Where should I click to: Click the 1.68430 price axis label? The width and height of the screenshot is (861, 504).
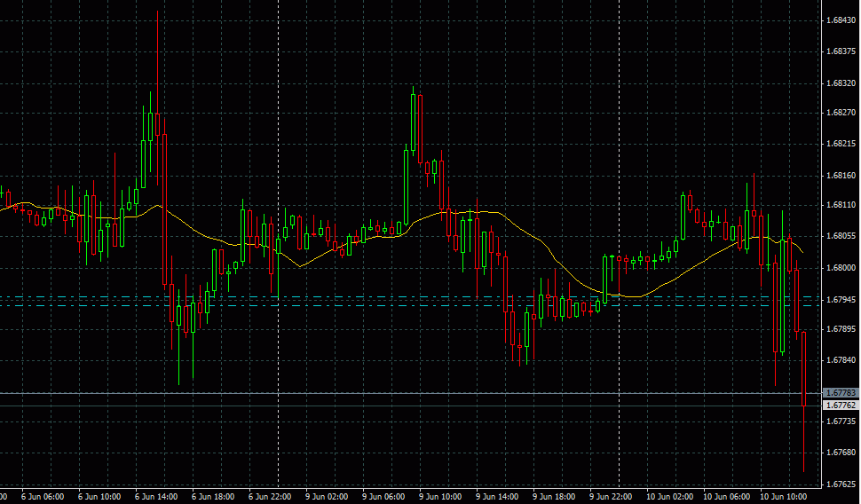point(841,20)
